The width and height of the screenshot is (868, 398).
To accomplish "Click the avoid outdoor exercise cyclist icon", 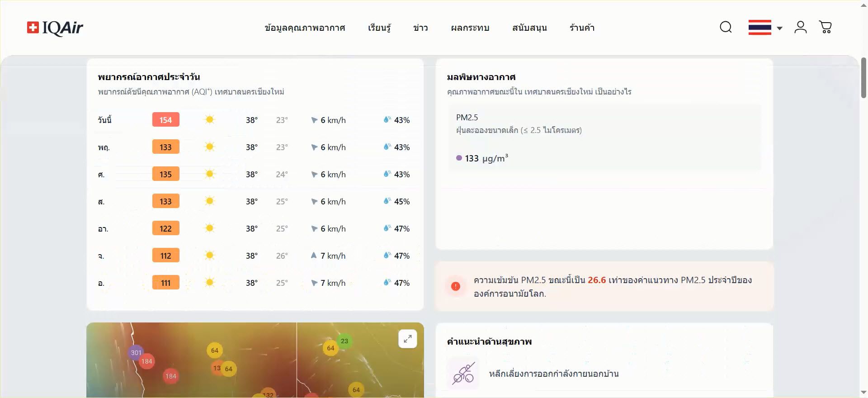I will (463, 374).
